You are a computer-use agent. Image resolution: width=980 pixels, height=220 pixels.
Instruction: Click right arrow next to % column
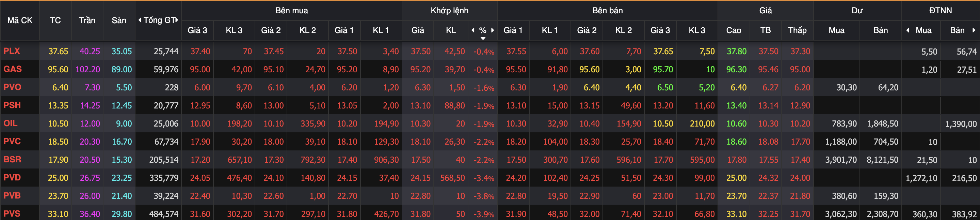point(493,30)
